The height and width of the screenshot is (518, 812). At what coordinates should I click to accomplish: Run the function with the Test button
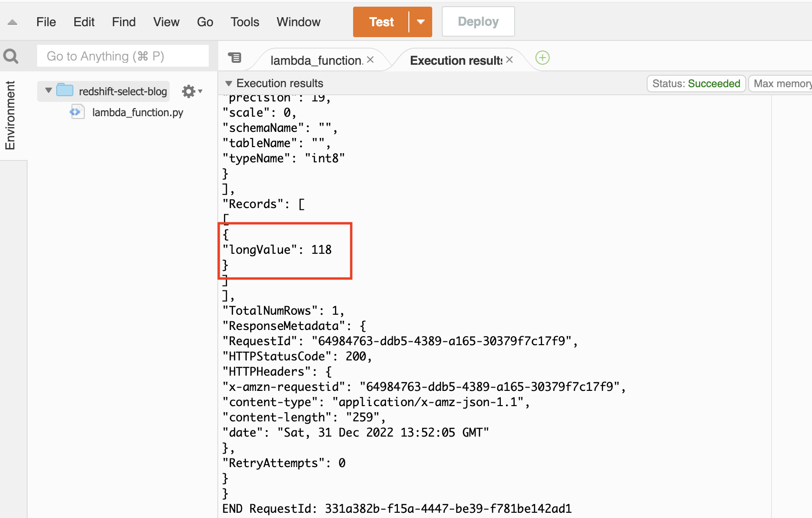pos(381,21)
